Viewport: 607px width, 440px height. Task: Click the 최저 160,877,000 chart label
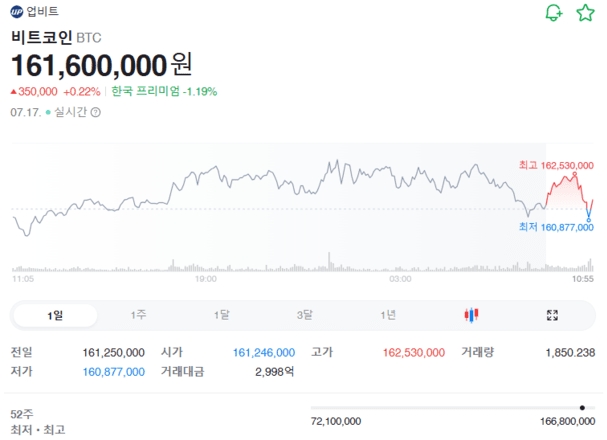point(556,227)
